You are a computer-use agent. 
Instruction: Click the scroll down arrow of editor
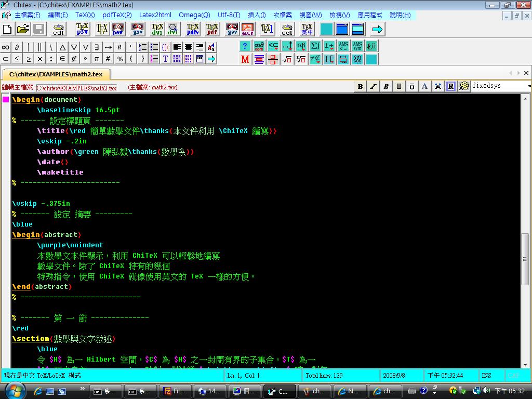click(525, 365)
